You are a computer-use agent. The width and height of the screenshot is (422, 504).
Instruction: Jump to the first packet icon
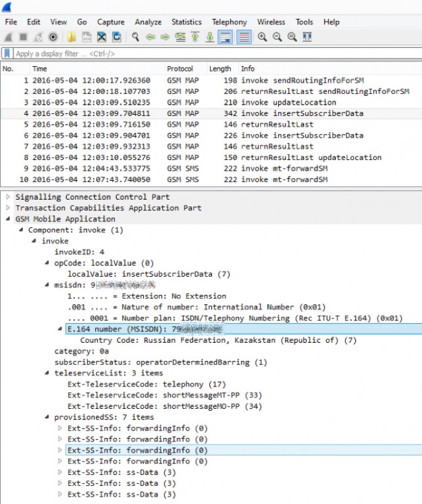195,37
